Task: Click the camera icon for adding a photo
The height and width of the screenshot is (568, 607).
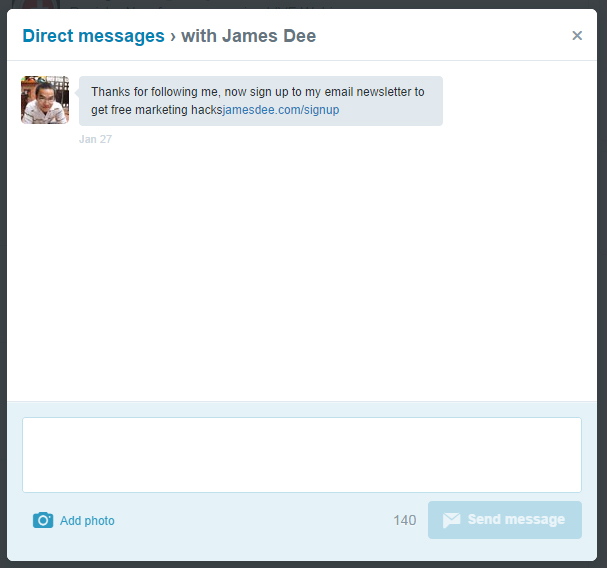Action: point(42,520)
